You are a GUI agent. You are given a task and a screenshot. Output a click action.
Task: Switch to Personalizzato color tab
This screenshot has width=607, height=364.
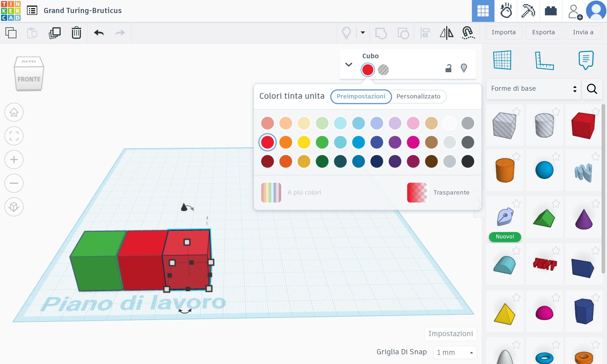point(418,96)
